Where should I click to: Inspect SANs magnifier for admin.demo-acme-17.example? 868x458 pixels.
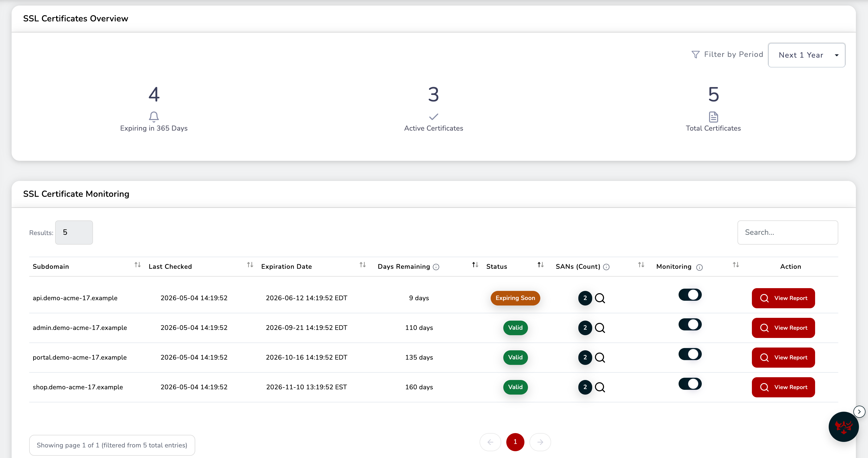click(x=600, y=328)
